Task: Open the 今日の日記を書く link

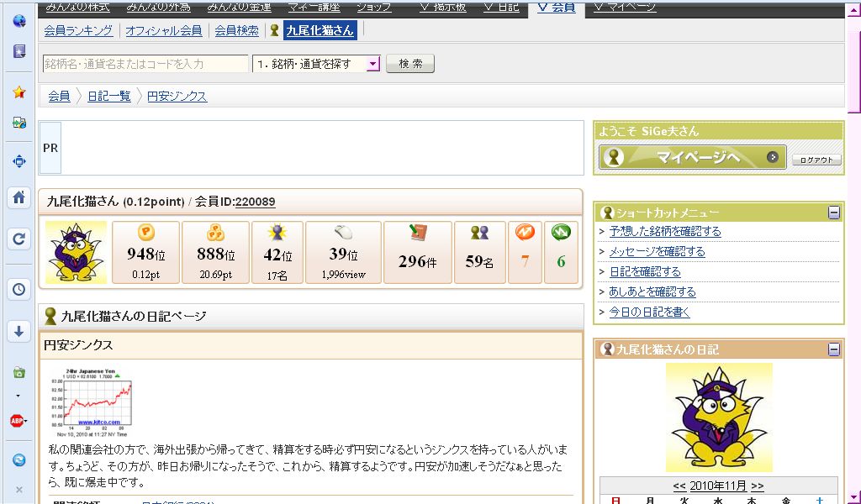Action: tap(649, 312)
